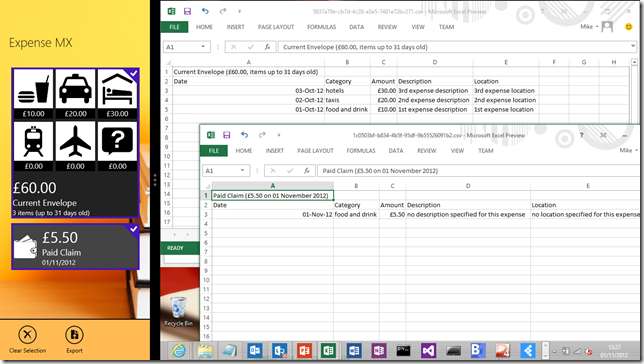Open Mike account dropdown in front Excel window
This screenshot has width=644, height=364.
coord(628,150)
